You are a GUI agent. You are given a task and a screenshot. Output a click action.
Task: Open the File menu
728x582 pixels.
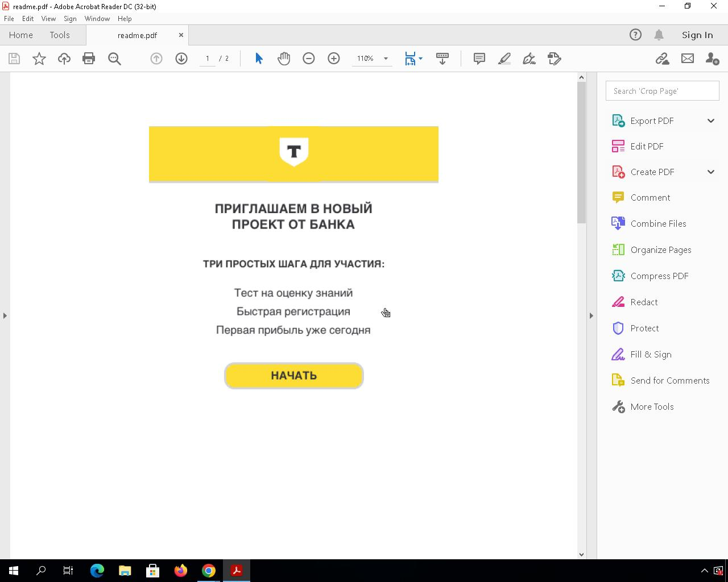pyautogui.click(x=9, y=19)
